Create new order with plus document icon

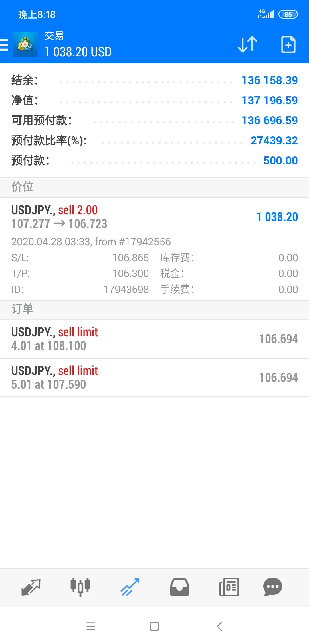[x=288, y=44]
